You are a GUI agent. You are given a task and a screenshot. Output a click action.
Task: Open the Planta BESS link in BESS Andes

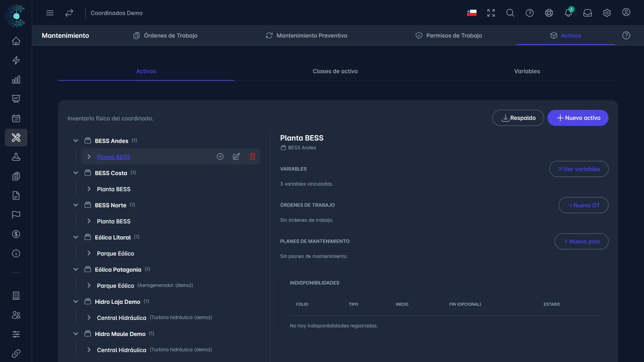pos(114,157)
